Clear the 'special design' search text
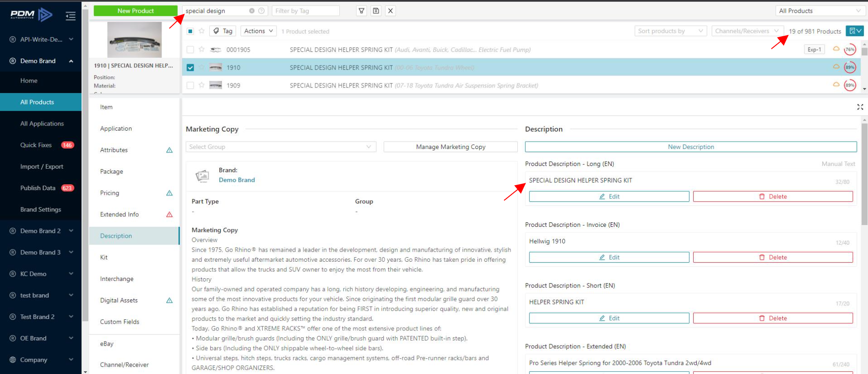Image resolution: width=868 pixels, height=374 pixels. click(252, 11)
